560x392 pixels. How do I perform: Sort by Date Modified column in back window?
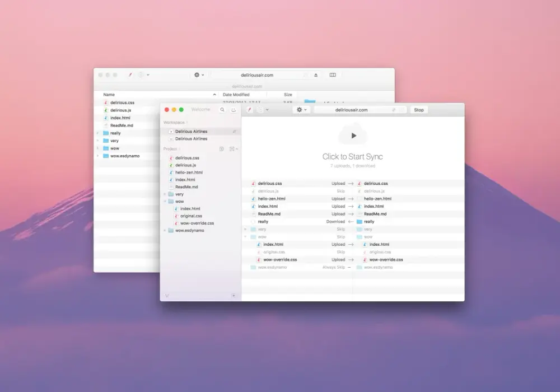[x=236, y=95]
